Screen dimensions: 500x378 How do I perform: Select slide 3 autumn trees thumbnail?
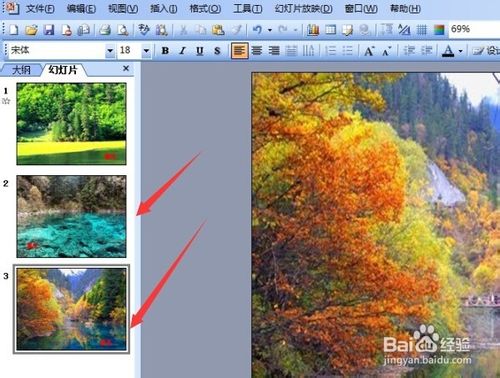[71, 309]
